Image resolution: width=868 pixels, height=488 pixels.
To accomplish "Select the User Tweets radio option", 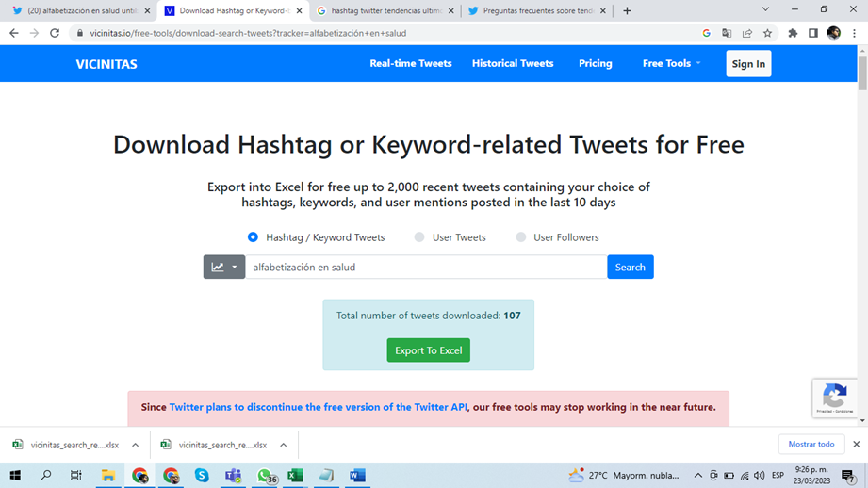I will point(419,237).
